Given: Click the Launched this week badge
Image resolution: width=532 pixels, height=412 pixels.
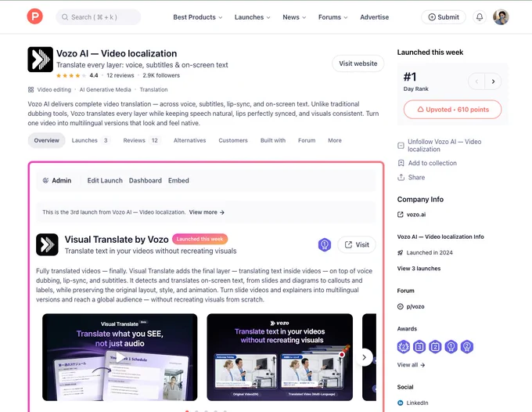Looking at the screenshot, I should [199, 239].
